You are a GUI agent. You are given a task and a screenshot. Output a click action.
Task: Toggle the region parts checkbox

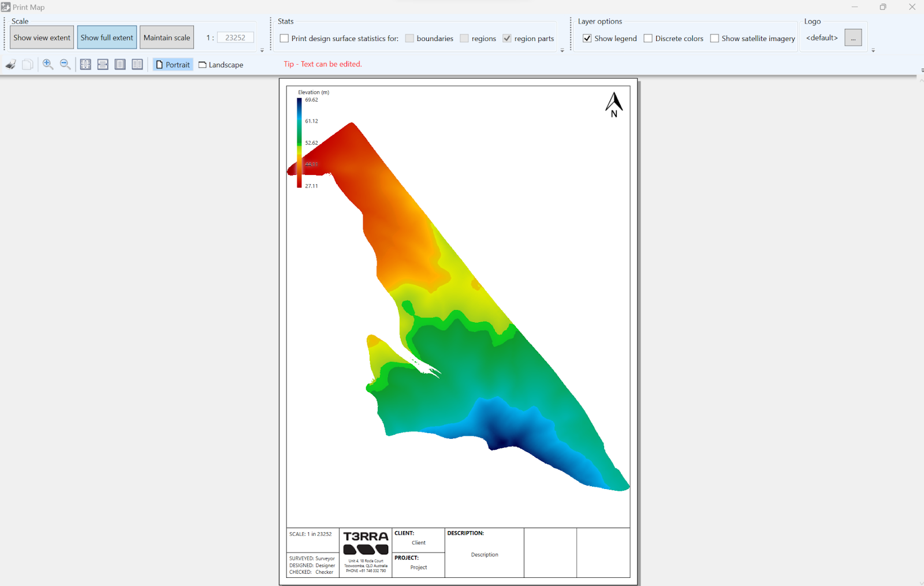[507, 39]
